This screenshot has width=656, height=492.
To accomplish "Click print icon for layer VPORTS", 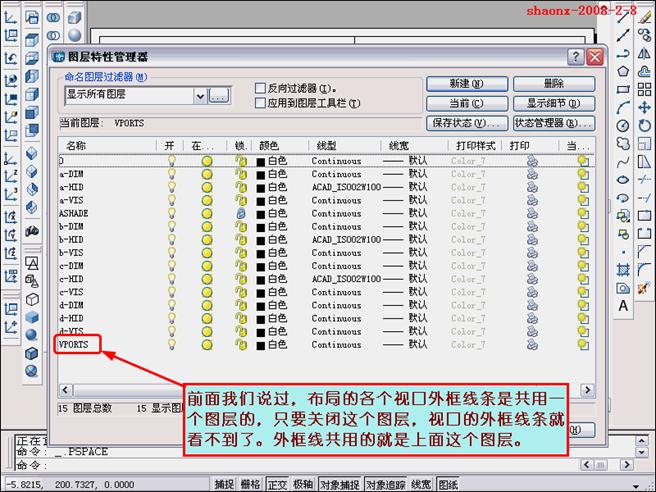I will (532, 344).
